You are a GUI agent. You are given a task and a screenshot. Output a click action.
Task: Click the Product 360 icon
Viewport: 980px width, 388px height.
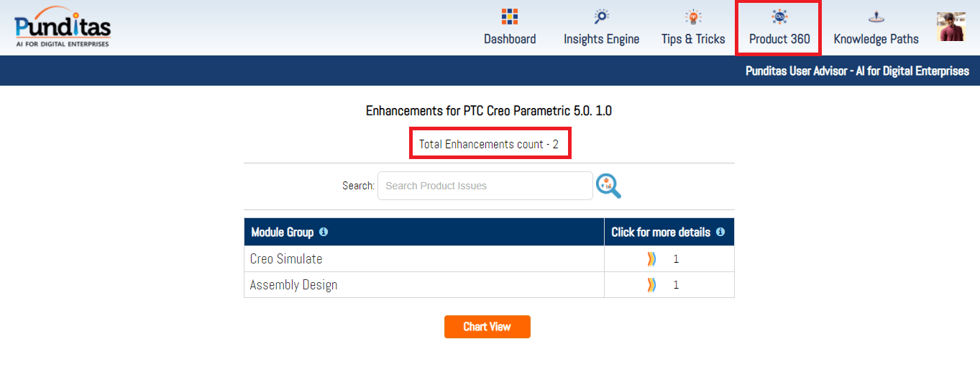point(779,17)
